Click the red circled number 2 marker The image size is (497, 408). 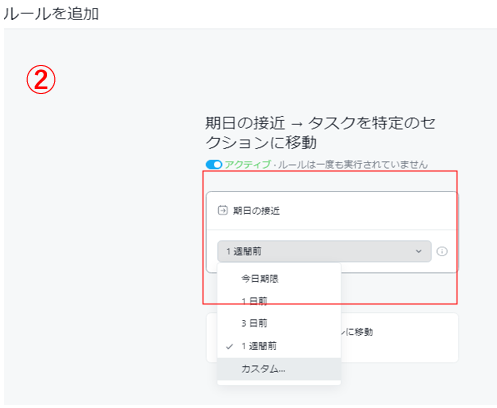point(41,80)
